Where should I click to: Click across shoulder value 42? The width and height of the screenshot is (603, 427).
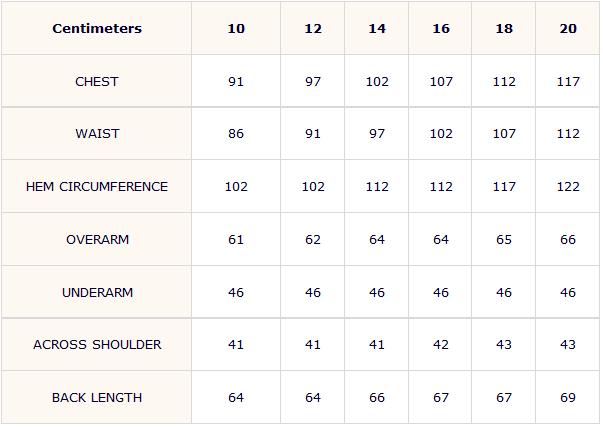[441, 345]
